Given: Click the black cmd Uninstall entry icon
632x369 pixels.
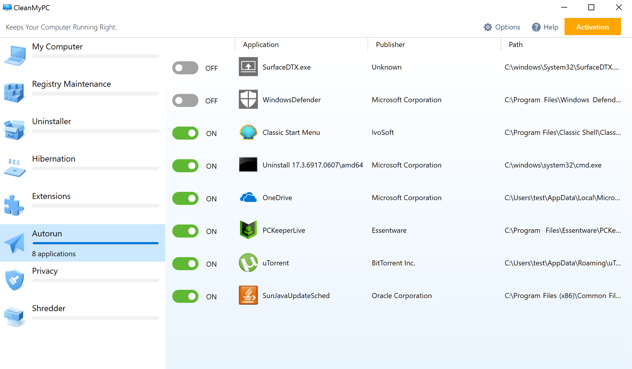Looking at the screenshot, I should coord(248,165).
